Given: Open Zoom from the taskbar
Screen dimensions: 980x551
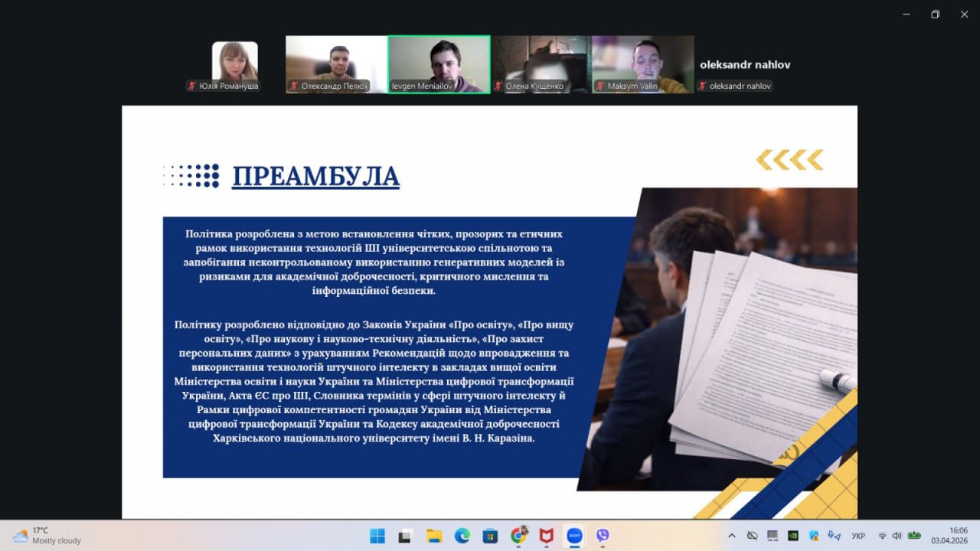Looking at the screenshot, I should [x=574, y=536].
